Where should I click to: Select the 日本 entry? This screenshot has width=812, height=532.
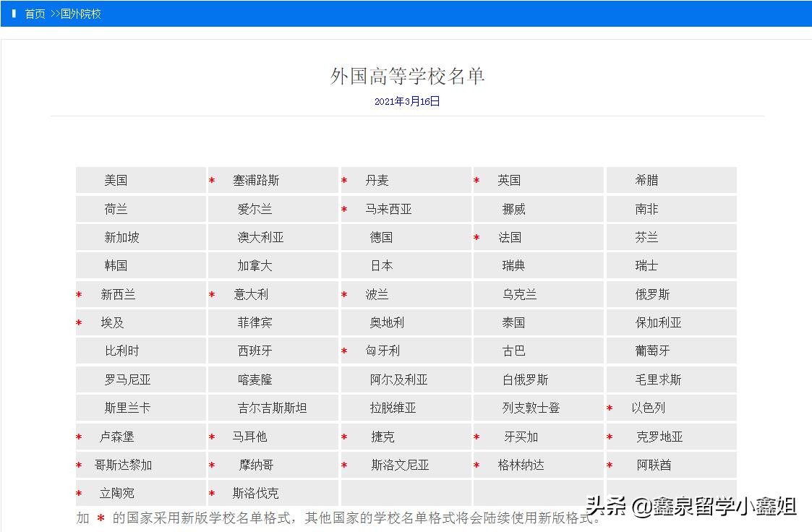pyautogui.click(x=381, y=265)
